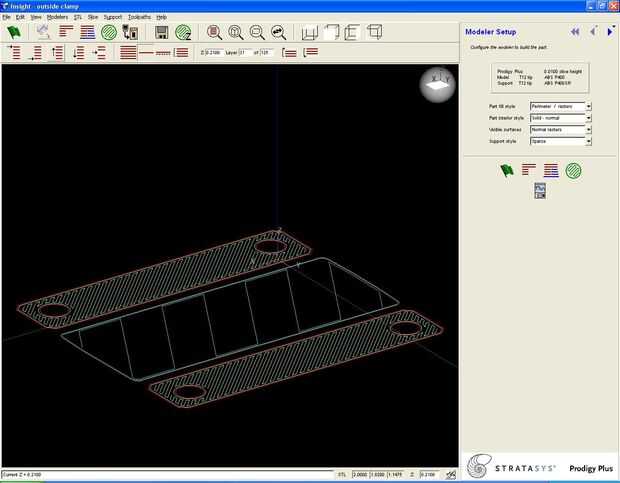
Task: Click the modeler connection icon in main toolbar
Action: (x=130, y=32)
